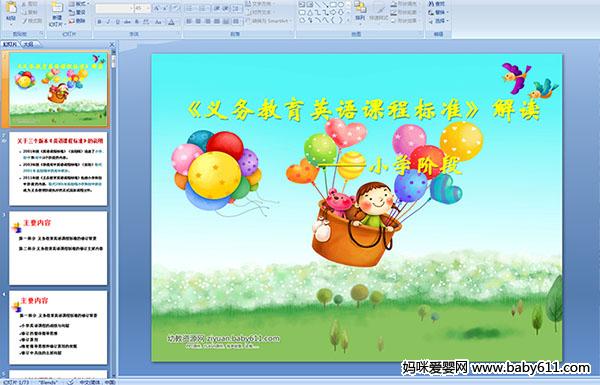Click the text shadow icon in font group

tap(137, 22)
